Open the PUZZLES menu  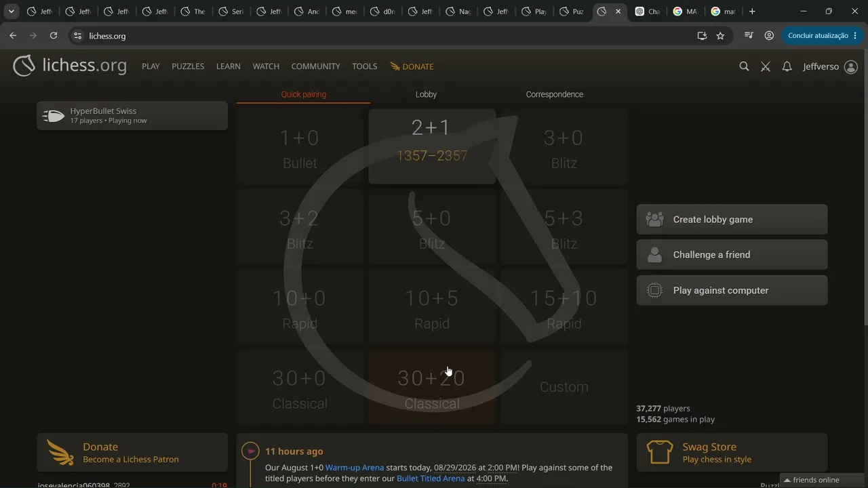tap(188, 66)
